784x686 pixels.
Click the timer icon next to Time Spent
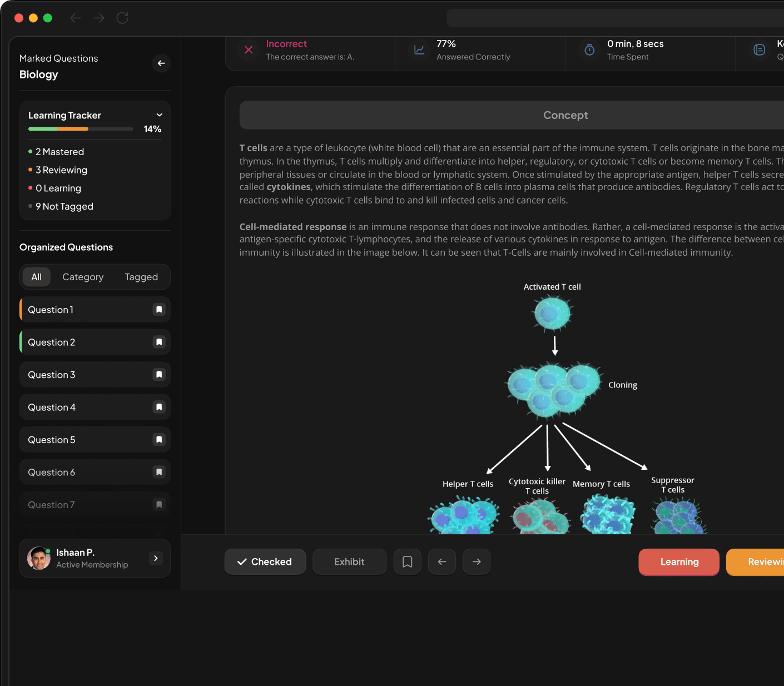click(x=588, y=50)
